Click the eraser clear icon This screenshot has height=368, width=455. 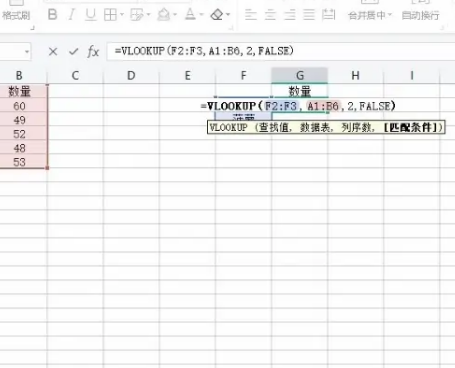coord(217,15)
